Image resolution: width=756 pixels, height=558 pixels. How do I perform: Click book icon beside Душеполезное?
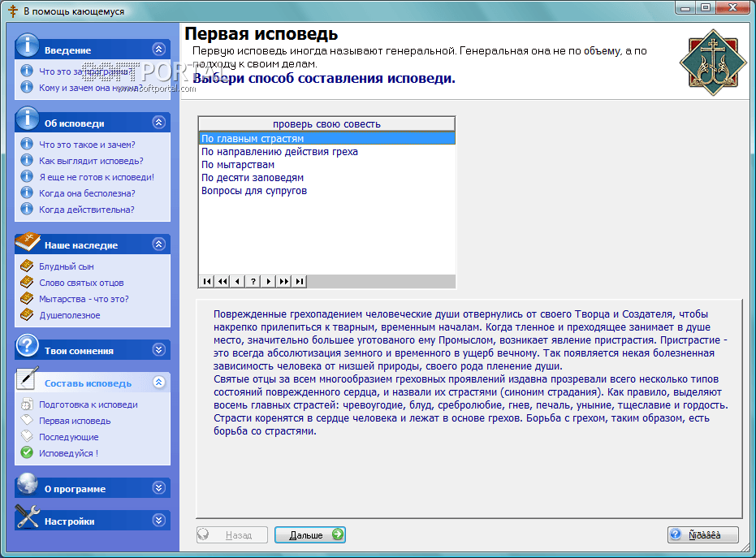tap(27, 315)
